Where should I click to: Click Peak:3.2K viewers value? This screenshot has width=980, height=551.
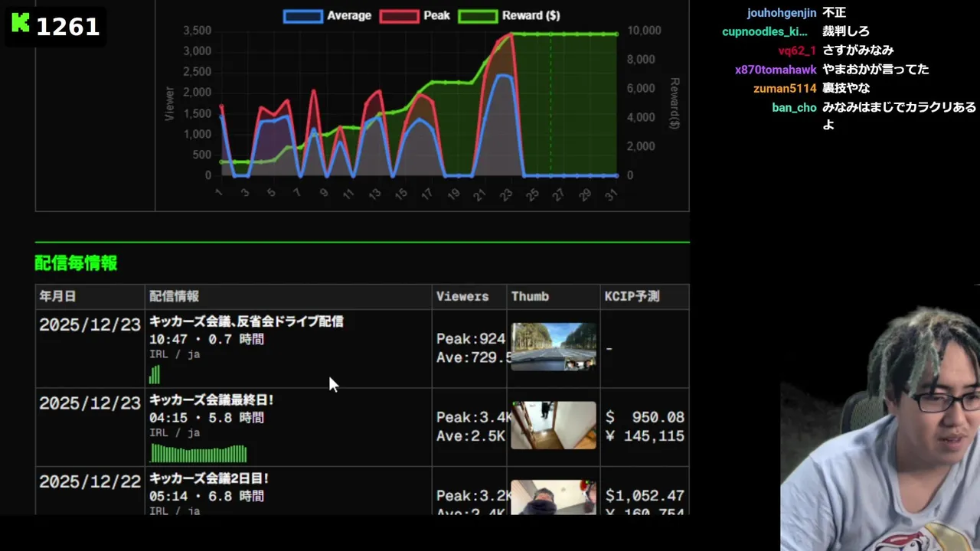pos(471,496)
